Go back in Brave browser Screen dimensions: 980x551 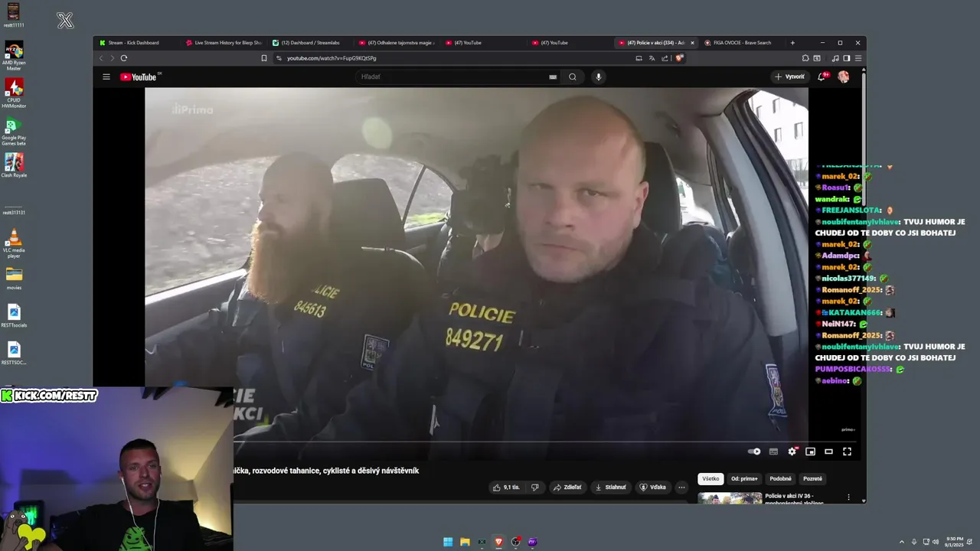click(x=101, y=58)
